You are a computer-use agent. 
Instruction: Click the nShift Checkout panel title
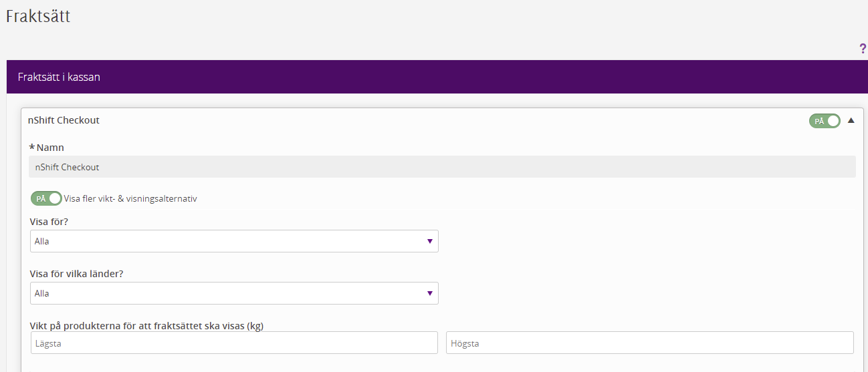(x=64, y=120)
